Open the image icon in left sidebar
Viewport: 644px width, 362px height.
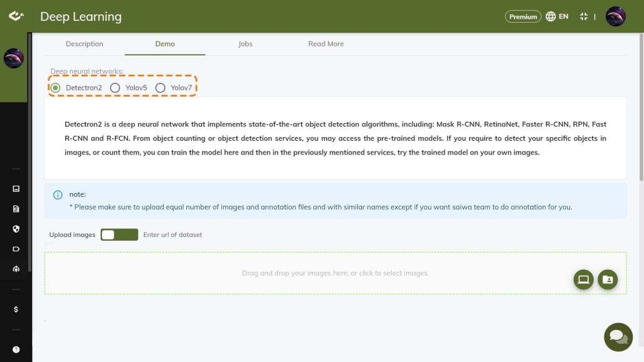point(16,189)
